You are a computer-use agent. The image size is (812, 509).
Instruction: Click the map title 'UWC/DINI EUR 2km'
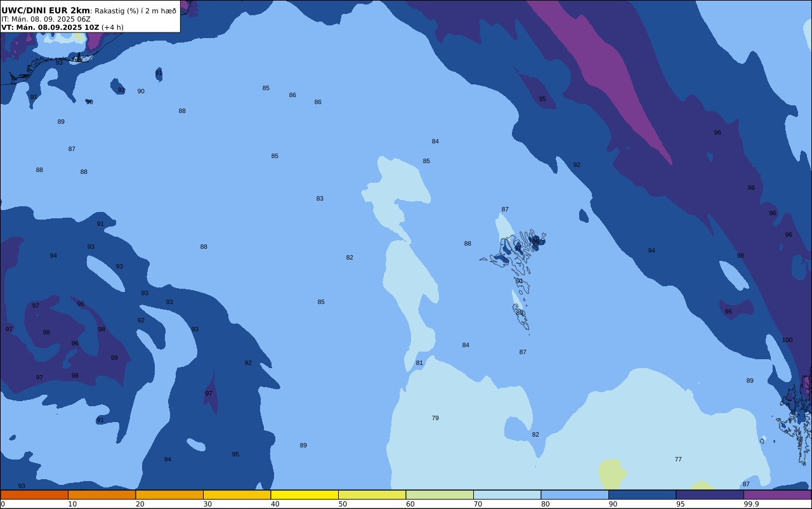point(46,10)
